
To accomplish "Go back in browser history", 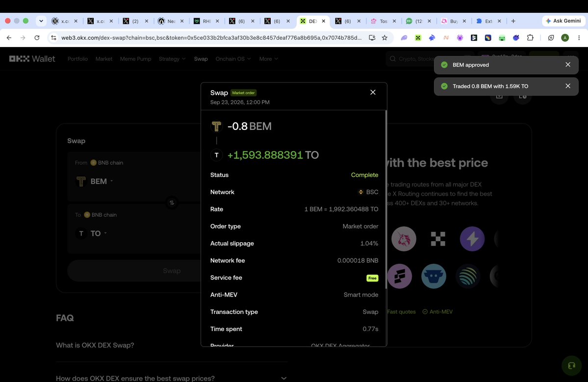I will (9, 37).
